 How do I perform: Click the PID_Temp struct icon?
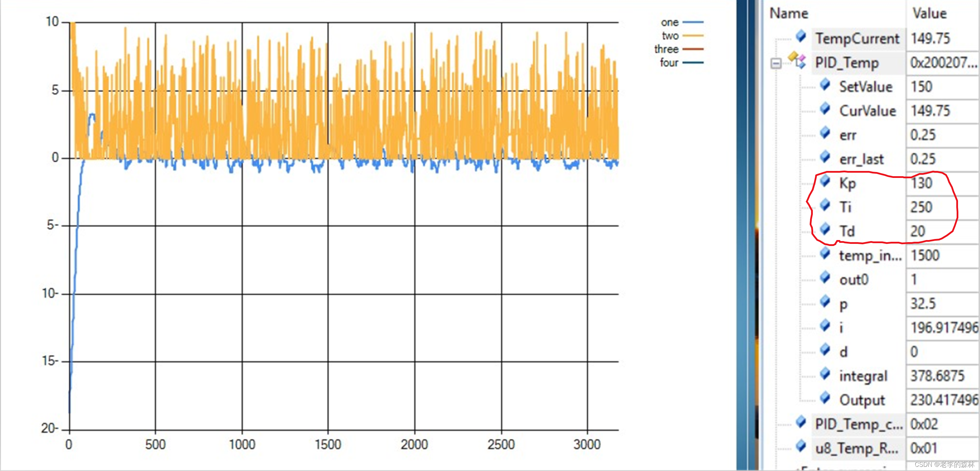point(797,61)
